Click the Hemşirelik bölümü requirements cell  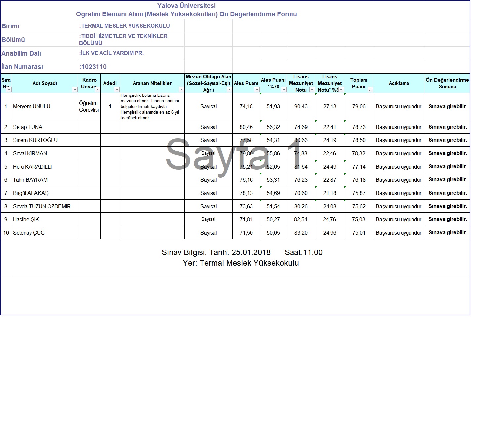(152, 106)
